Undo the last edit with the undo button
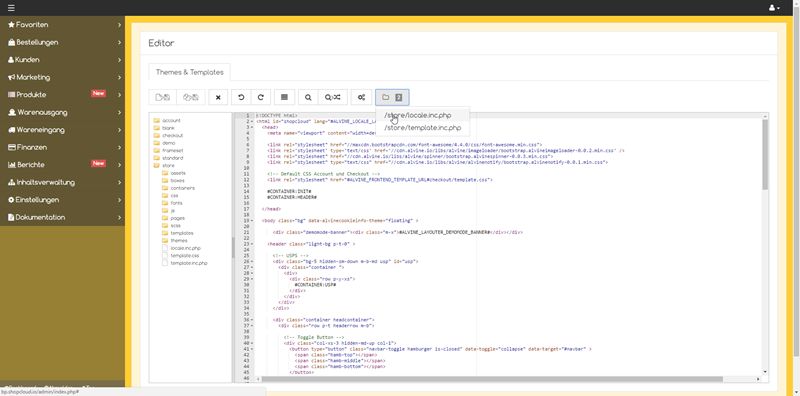This screenshot has width=800, height=396. 241,97
